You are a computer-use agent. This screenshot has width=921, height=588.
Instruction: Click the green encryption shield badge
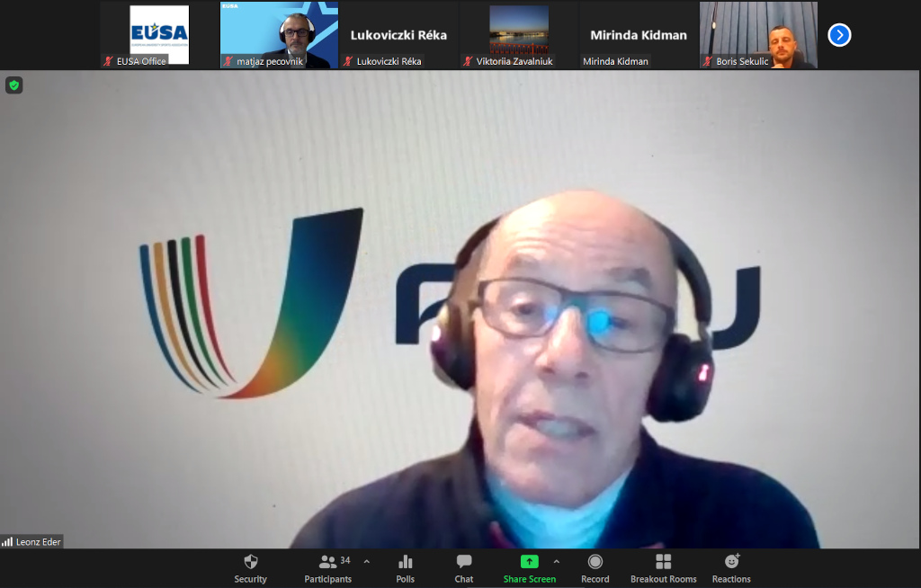[13, 85]
